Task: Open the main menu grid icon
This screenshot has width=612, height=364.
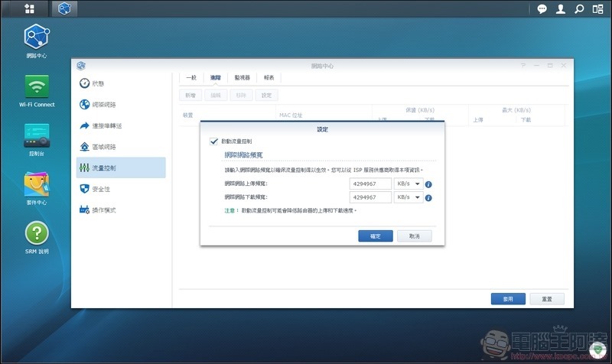Action: tap(29, 8)
